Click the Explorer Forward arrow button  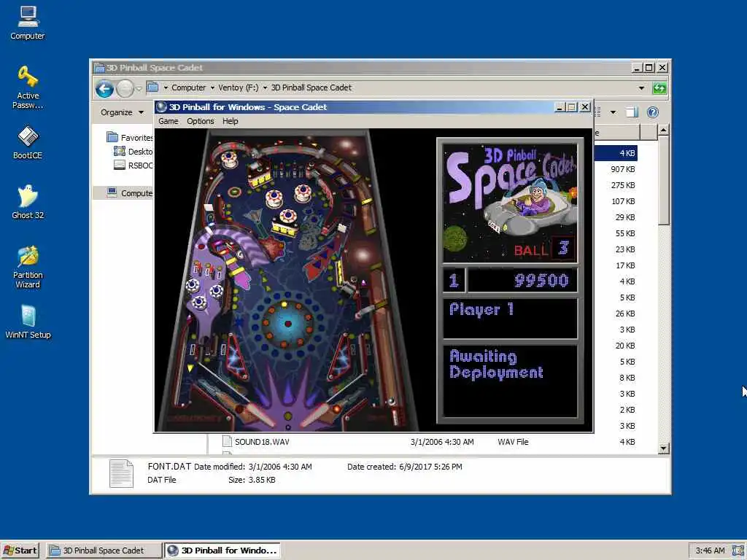(125, 88)
